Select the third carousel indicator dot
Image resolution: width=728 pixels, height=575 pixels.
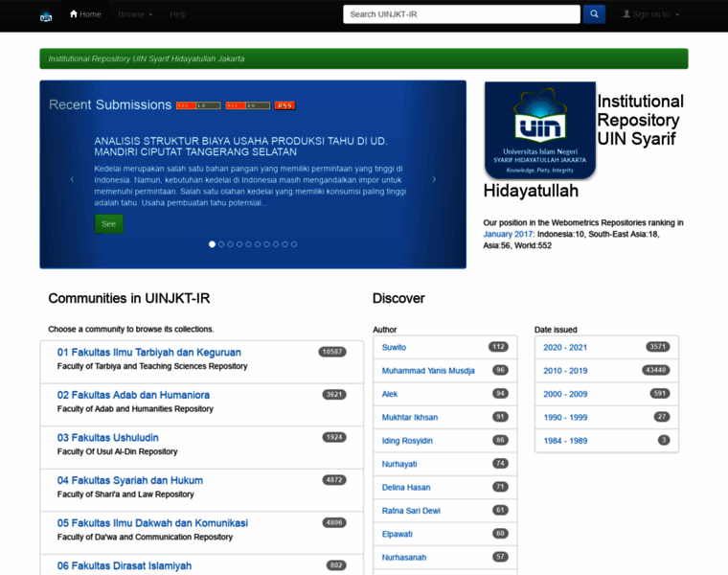point(230,244)
